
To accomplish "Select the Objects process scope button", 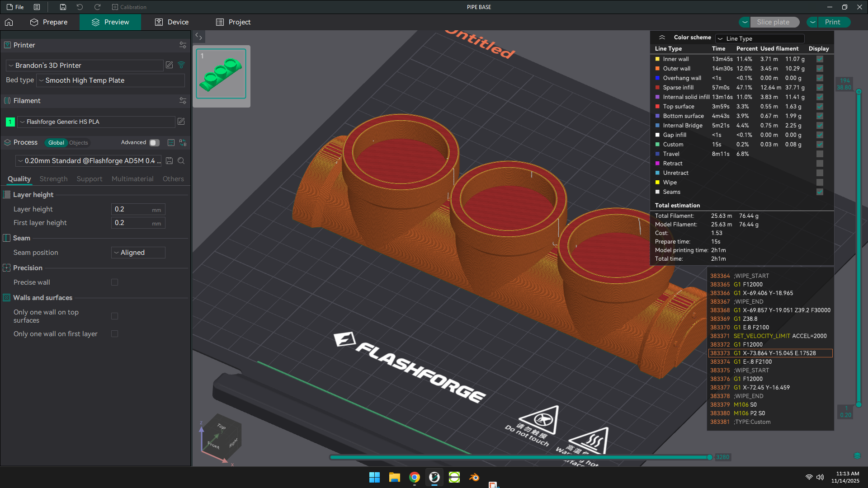I will pos(79,143).
